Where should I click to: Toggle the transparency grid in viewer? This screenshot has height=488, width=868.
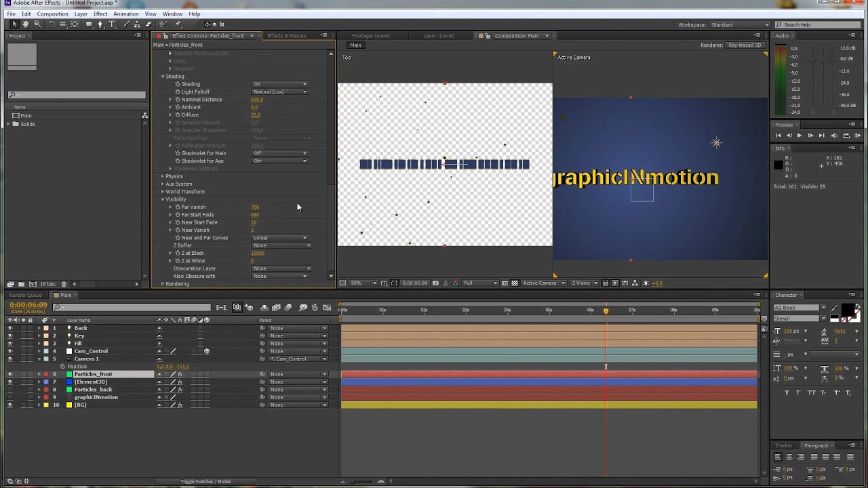pos(515,283)
